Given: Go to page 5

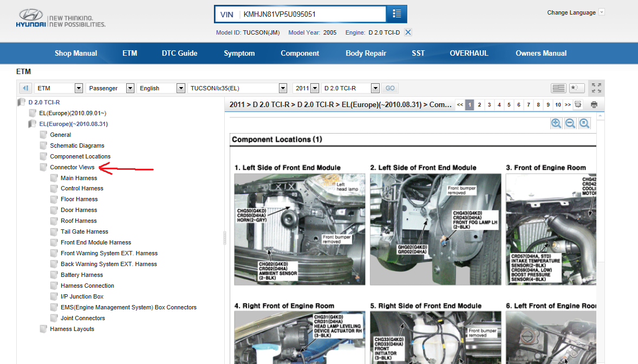Looking at the screenshot, I should click(509, 105).
